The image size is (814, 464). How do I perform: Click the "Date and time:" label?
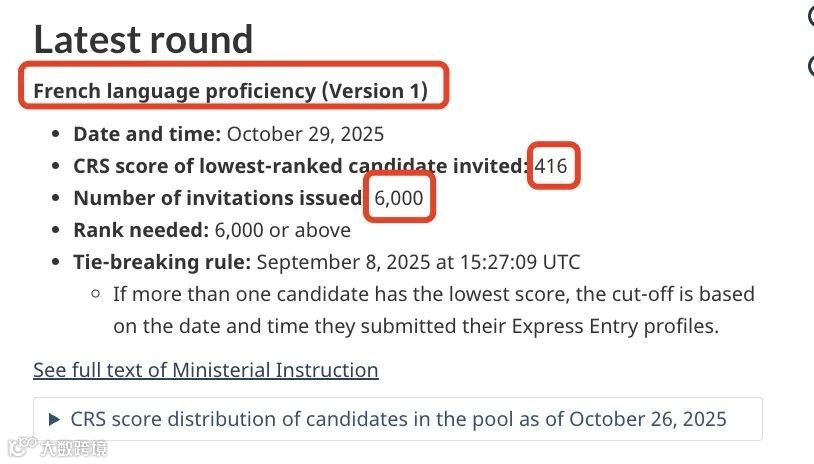(147, 134)
